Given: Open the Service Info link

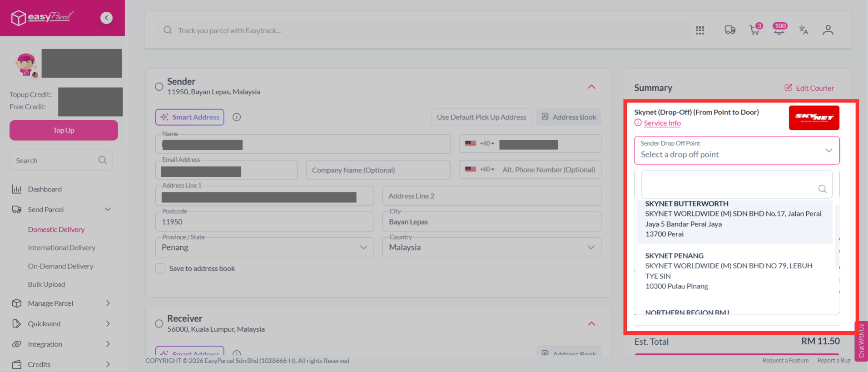Looking at the screenshot, I should [x=662, y=123].
